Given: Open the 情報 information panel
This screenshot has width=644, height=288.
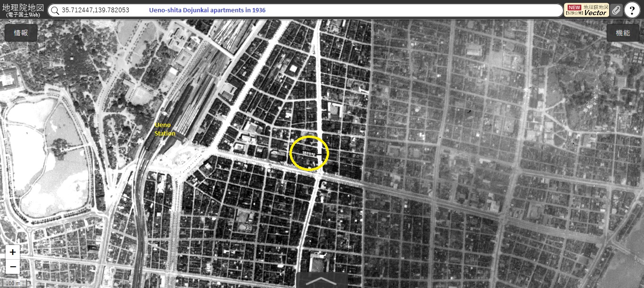Looking at the screenshot, I should [21, 33].
